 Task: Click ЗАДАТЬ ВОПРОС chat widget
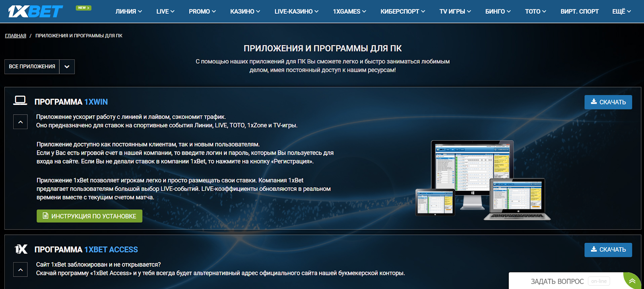pyautogui.click(x=557, y=281)
